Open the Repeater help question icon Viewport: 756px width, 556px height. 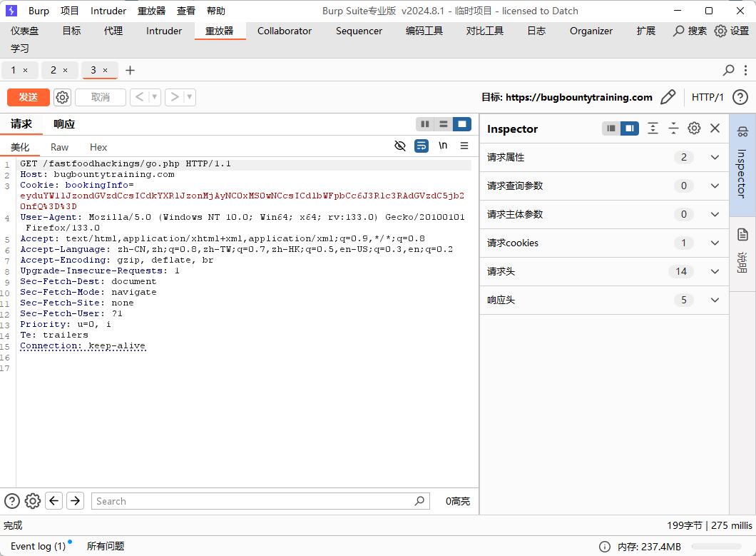(740, 97)
